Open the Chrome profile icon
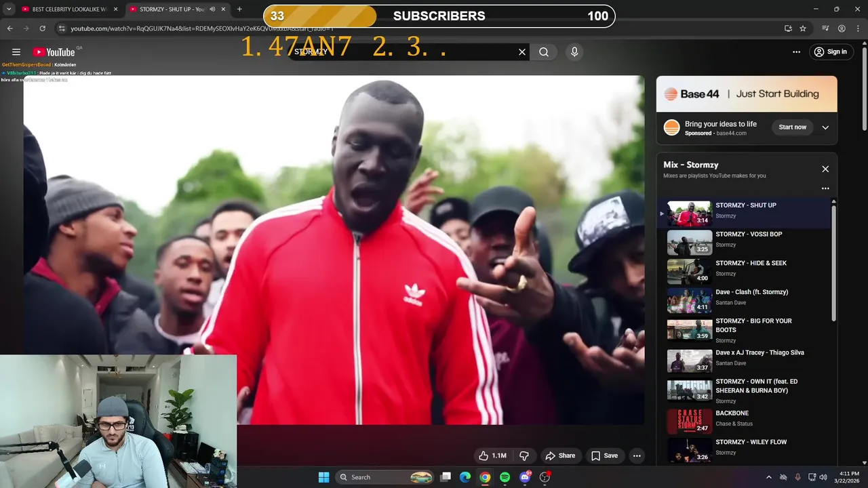The image size is (868, 488). point(842,28)
